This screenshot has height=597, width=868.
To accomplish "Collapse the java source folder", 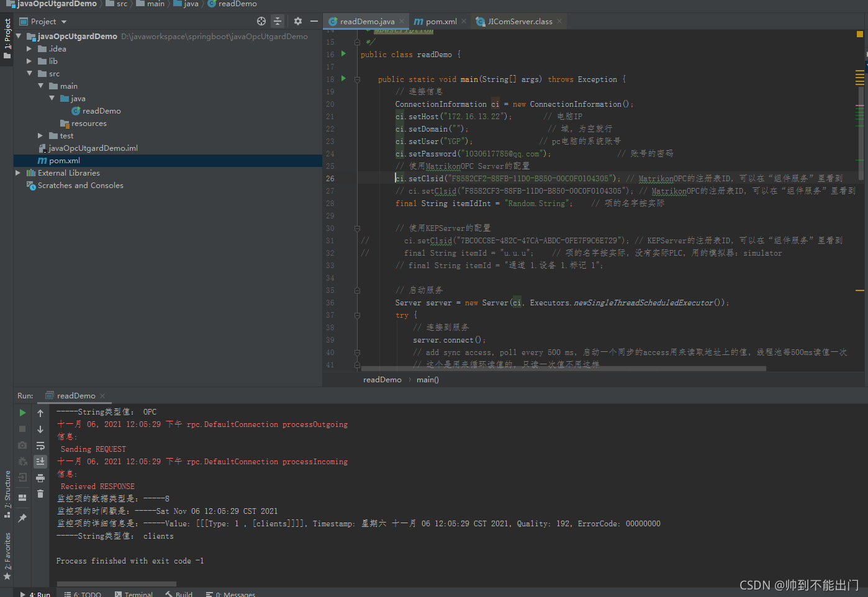I will coord(52,98).
